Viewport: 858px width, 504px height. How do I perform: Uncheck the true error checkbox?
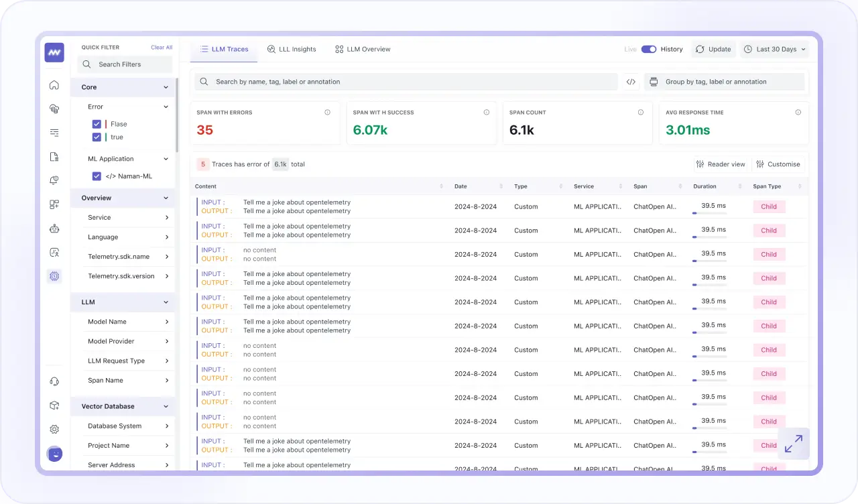click(97, 137)
